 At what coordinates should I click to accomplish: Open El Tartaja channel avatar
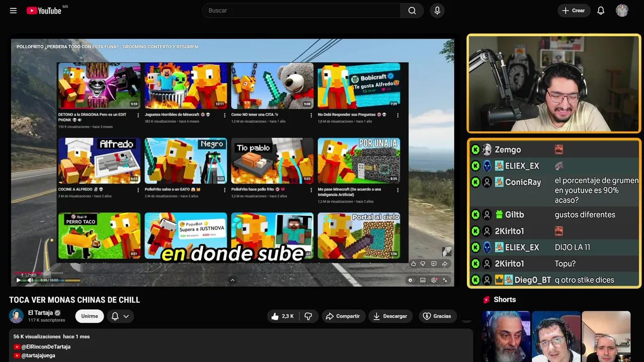17,316
